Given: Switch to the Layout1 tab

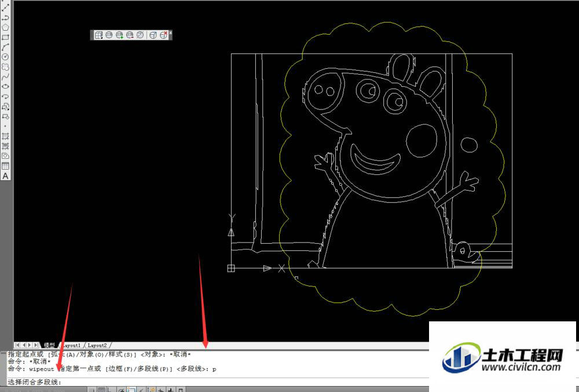Looking at the screenshot, I should coord(72,345).
